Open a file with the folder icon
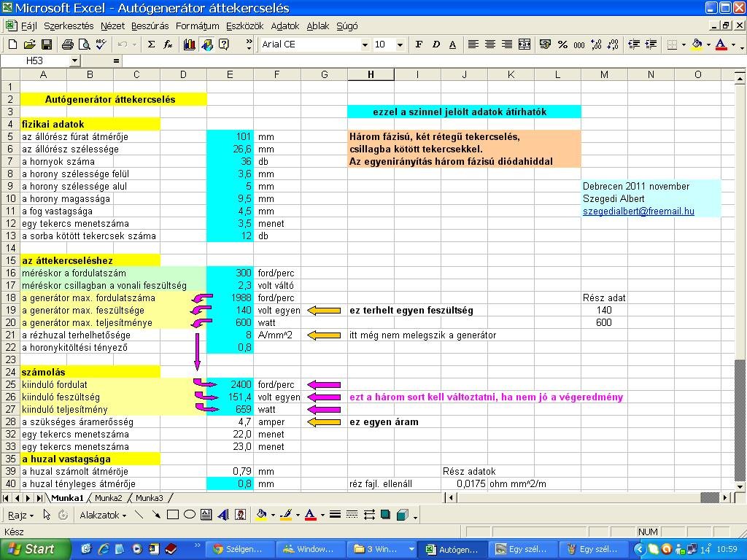Screen dimensions: 747x560 pyautogui.click(x=29, y=44)
